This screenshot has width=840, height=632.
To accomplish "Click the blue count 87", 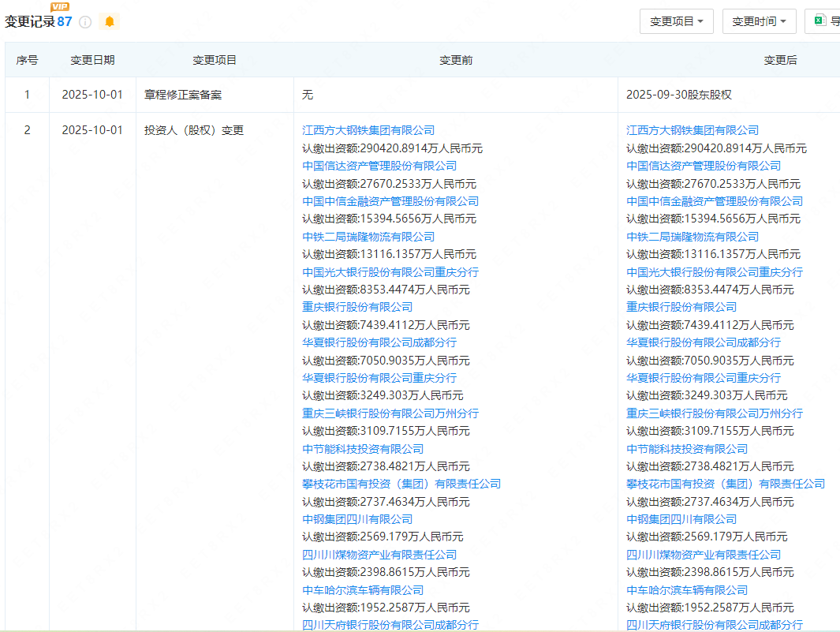I will [x=65, y=21].
